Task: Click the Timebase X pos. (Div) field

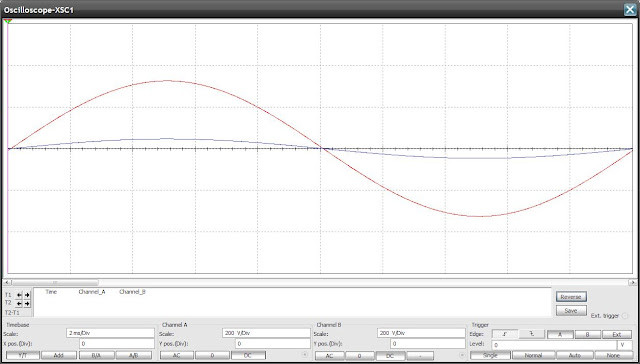Action: pos(117,344)
